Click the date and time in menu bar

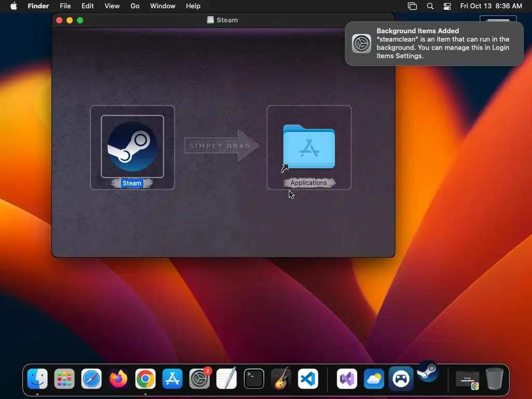coord(491,6)
